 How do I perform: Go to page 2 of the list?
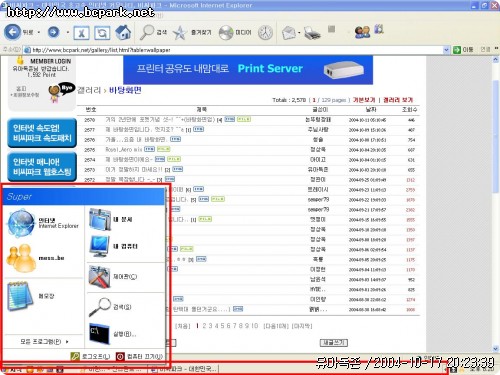(204, 326)
